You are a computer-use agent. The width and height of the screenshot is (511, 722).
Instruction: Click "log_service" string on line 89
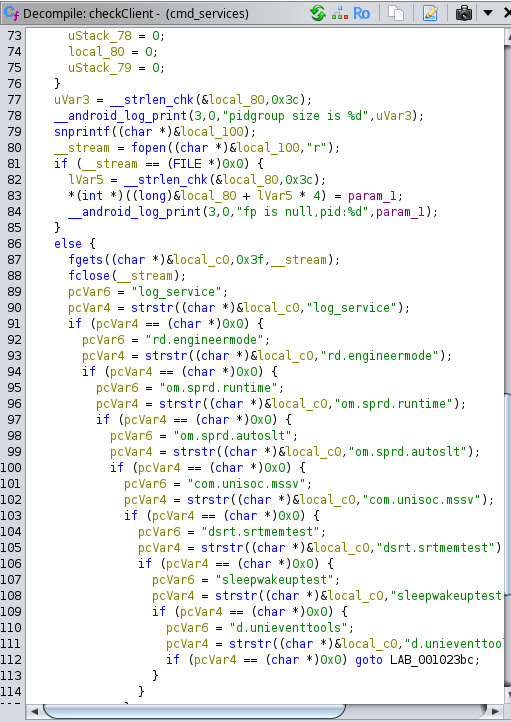point(177,292)
